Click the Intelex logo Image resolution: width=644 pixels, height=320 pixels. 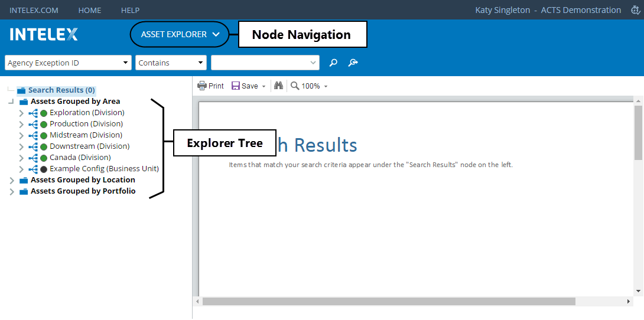click(x=44, y=34)
